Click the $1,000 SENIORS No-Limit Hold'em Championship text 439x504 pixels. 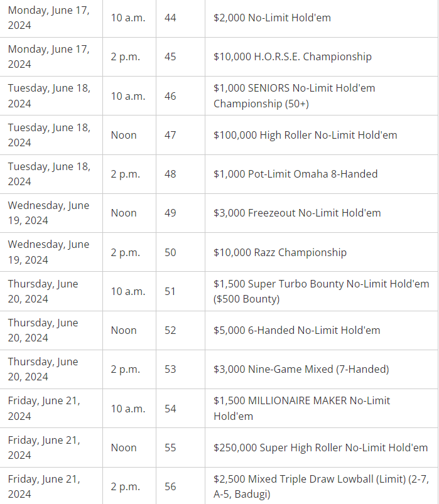(294, 96)
